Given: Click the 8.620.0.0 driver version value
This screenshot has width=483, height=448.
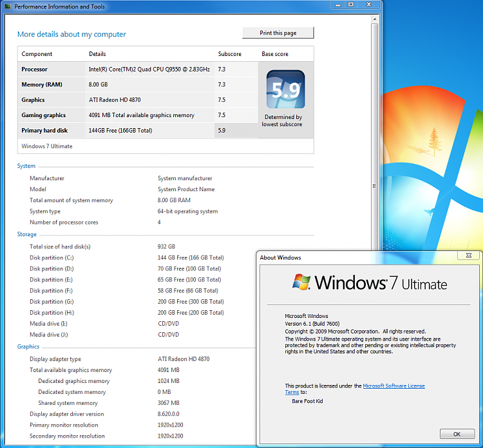Looking at the screenshot, I should (x=169, y=414).
